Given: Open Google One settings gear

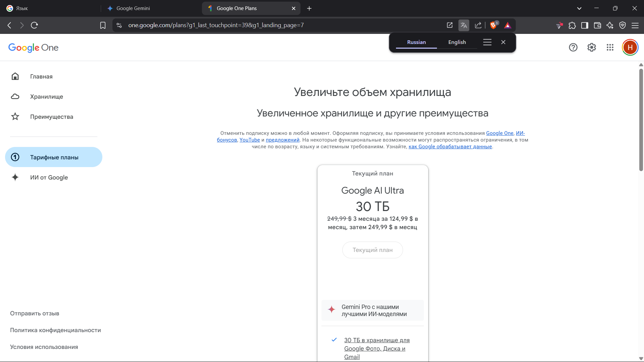Looking at the screenshot, I should 592,47.
